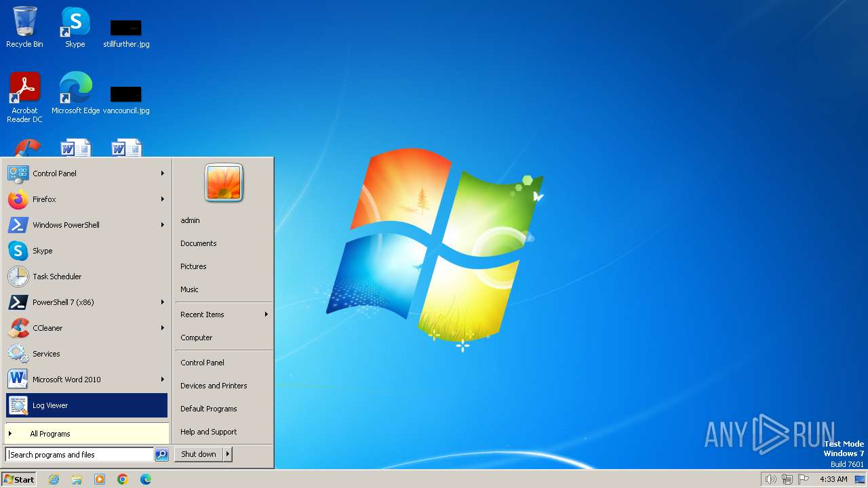Expand the All Programs list
The height and width of the screenshot is (488, 868).
coord(87,434)
